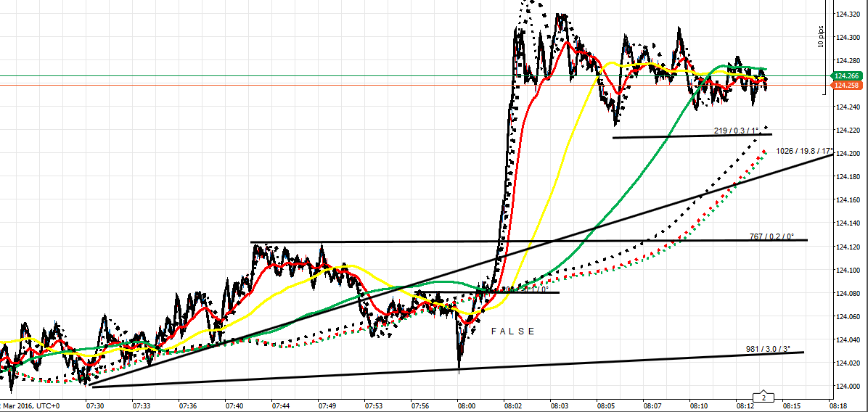Click the 124.000 price axis label

(848, 386)
